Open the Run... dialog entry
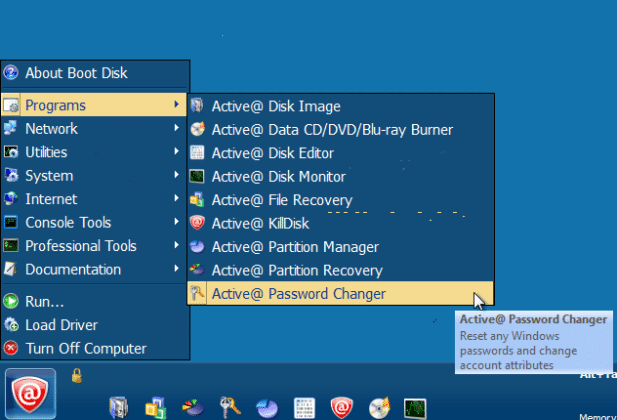The width and height of the screenshot is (617, 420). tap(94, 302)
